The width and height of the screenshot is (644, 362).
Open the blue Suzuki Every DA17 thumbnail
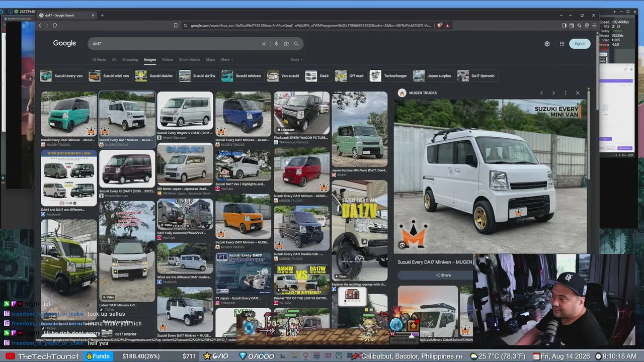coord(244,114)
